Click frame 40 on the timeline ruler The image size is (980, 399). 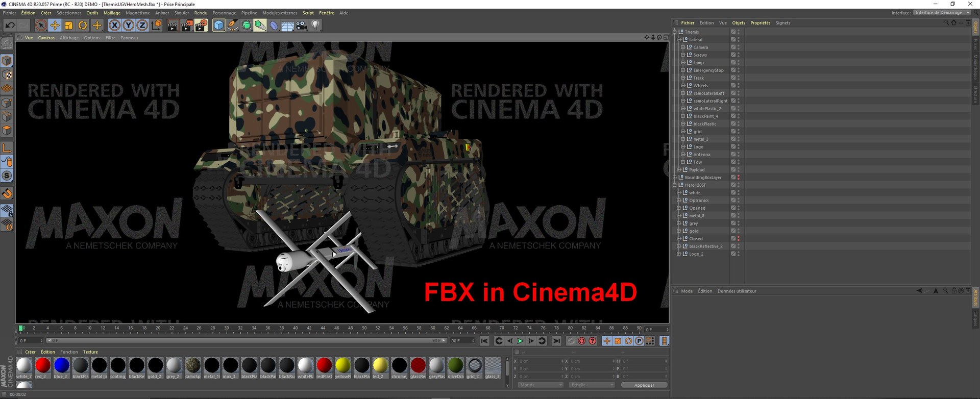point(296,328)
